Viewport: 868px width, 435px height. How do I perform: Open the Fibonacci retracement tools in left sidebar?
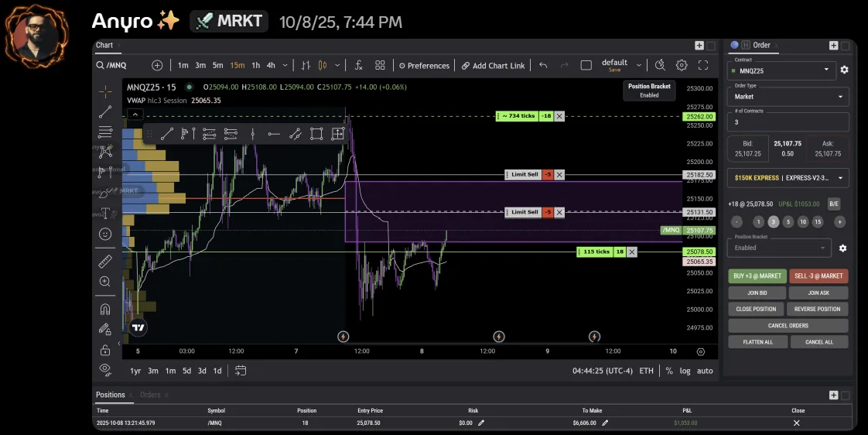(x=105, y=132)
